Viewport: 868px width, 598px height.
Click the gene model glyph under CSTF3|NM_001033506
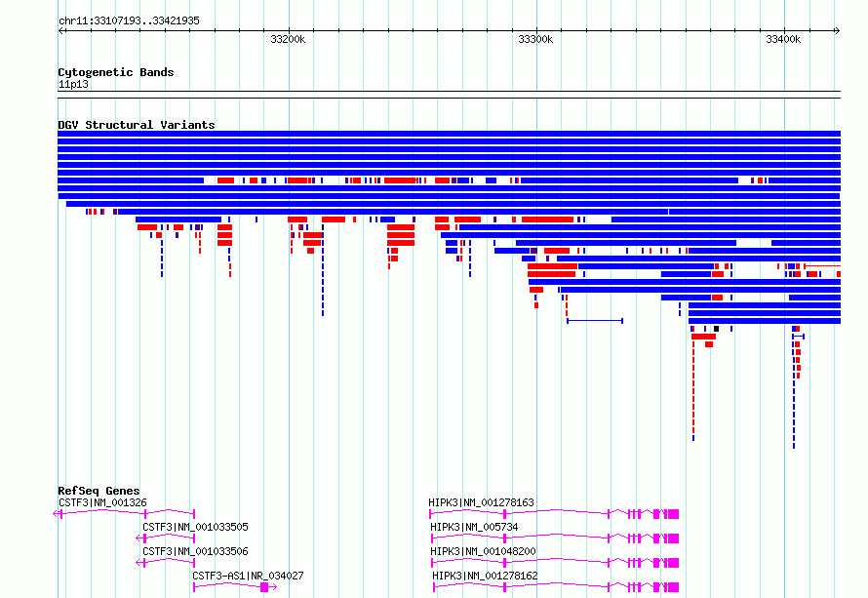pyautogui.click(x=166, y=563)
